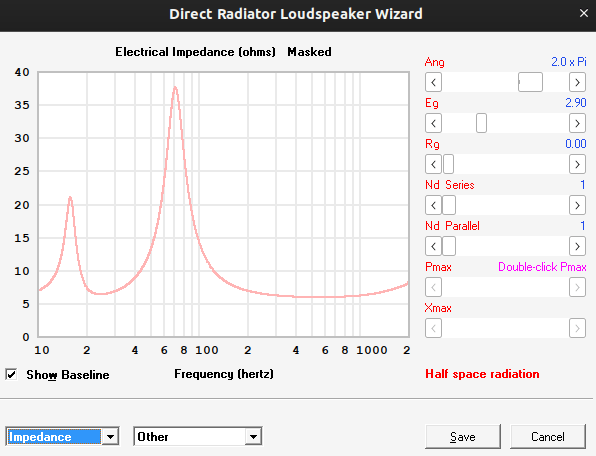Click the Nd Parallel slider thumb

pos(449,246)
